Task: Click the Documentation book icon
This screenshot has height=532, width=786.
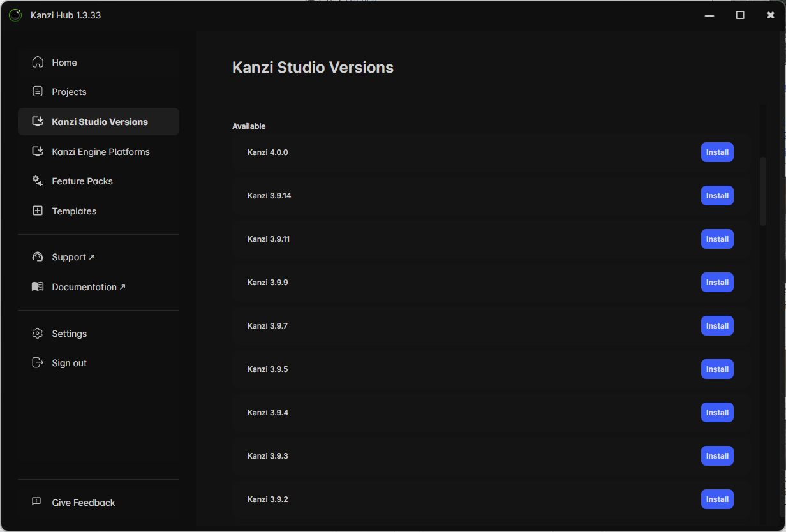Action: coord(38,287)
